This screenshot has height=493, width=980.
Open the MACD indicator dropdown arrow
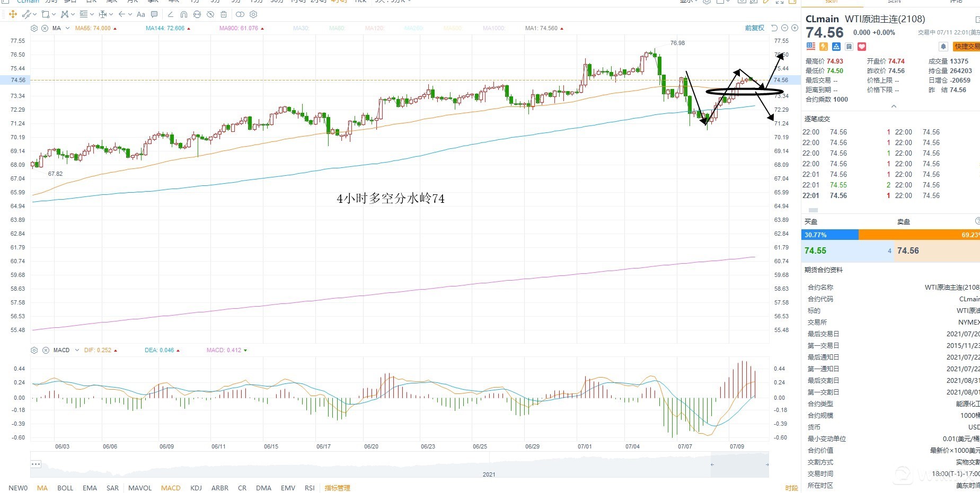click(77, 350)
